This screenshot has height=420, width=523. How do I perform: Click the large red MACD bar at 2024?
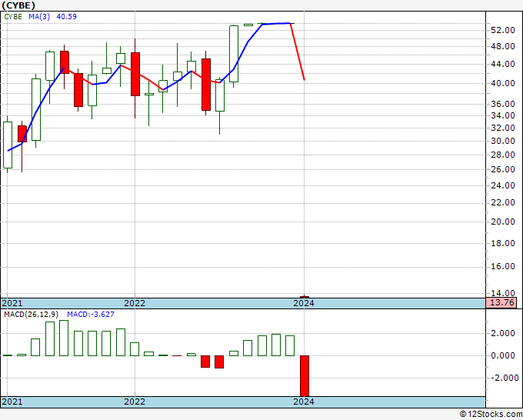(305, 376)
